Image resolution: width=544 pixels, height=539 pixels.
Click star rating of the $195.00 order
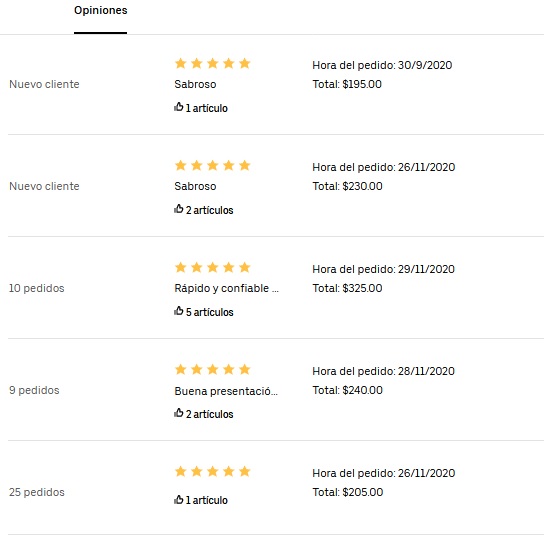pyautogui.click(x=212, y=63)
